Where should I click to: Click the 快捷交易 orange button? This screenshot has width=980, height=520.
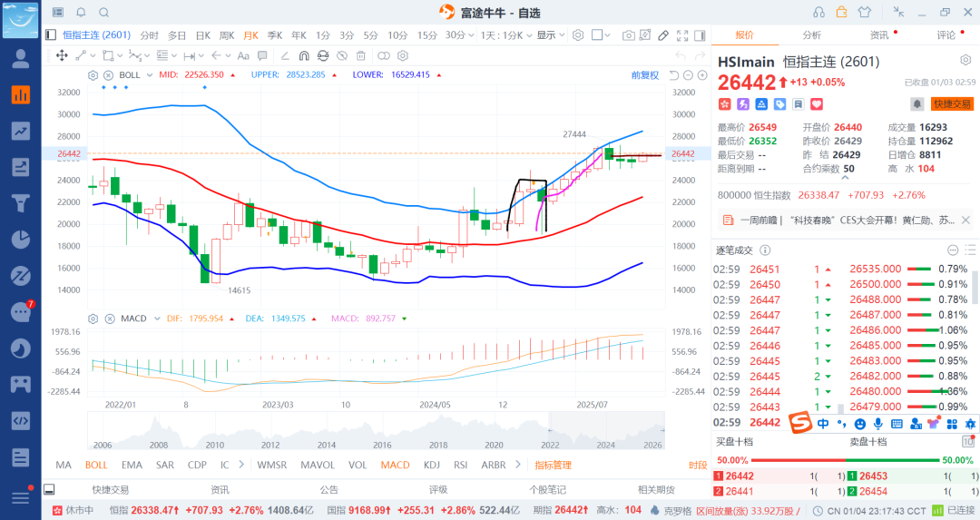tap(953, 104)
